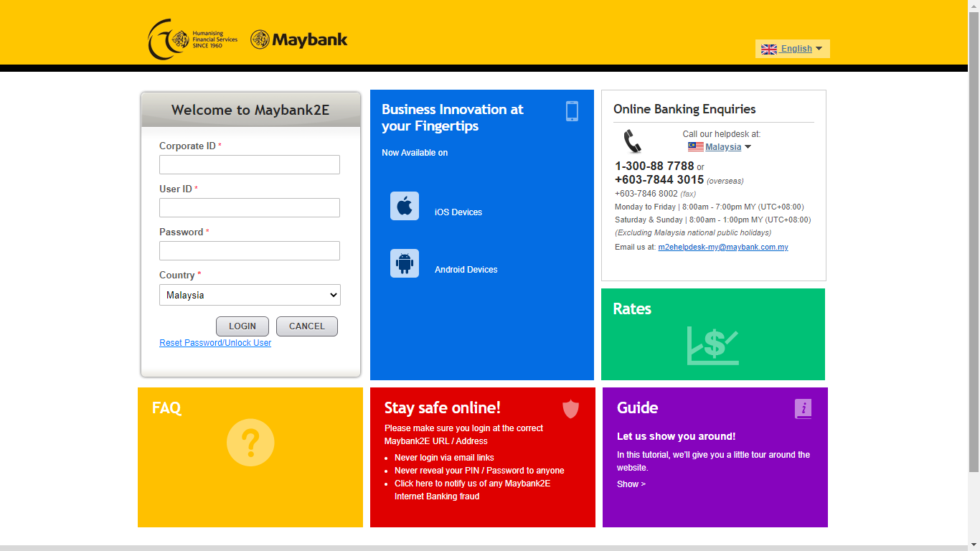This screenshot has width=980, height=551.
Task: Click 'Never reveal your PIN' text
Action: [479, 471]
